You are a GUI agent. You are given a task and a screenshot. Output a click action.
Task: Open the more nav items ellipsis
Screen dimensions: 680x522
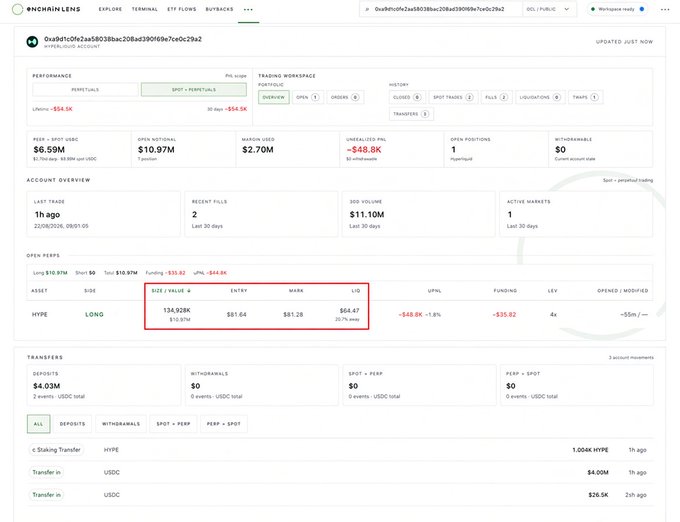(248, 9)
